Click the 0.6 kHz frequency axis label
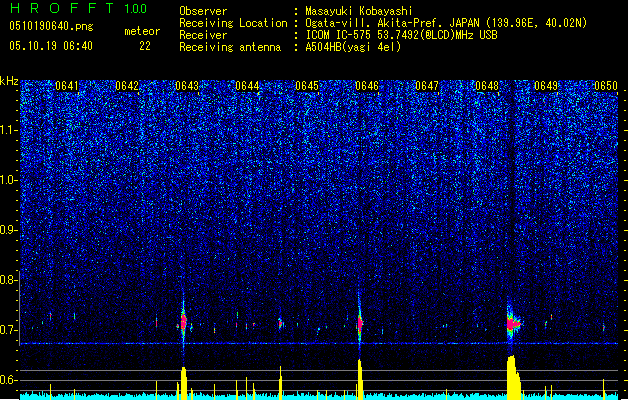Viewport: 629px width, 400px height. [8, 380]
